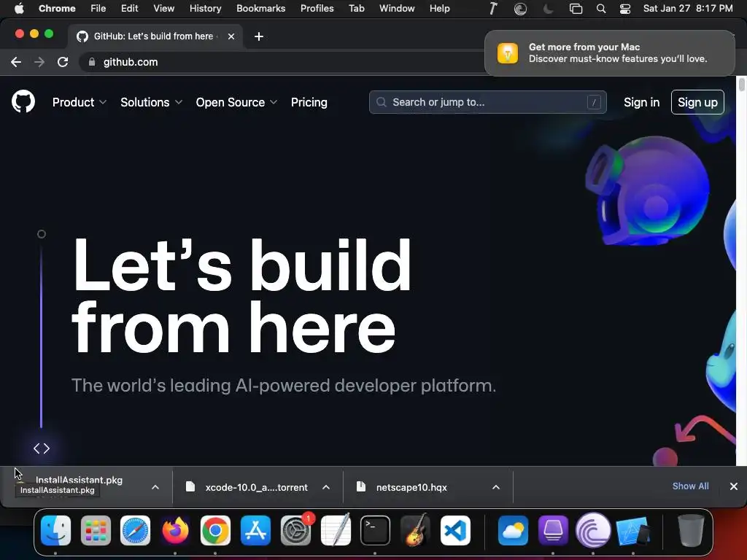Image resolution: width=747 pixels, height=560 pixels.
Task: Launch Safari from the Dock
Action: point(135,530)
